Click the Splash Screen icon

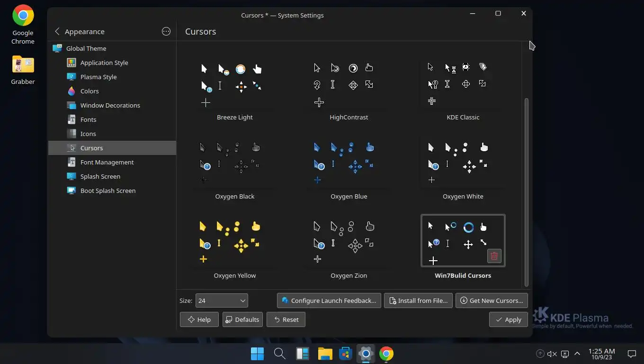coord(72,176)
